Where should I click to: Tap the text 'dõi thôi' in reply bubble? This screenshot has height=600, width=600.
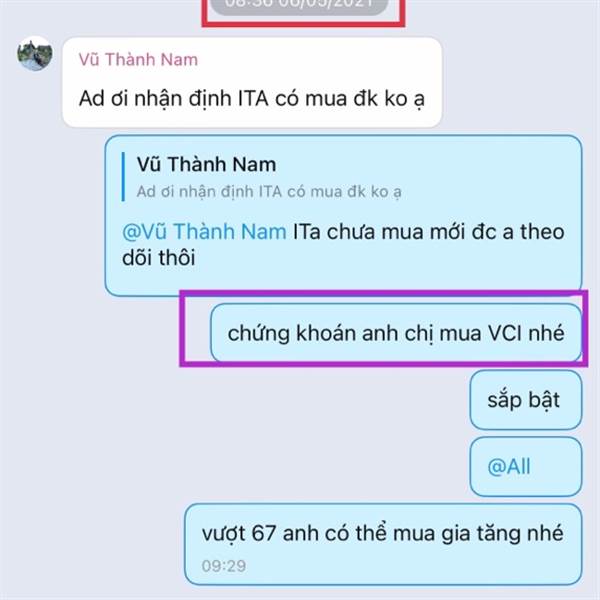point(158,258)
